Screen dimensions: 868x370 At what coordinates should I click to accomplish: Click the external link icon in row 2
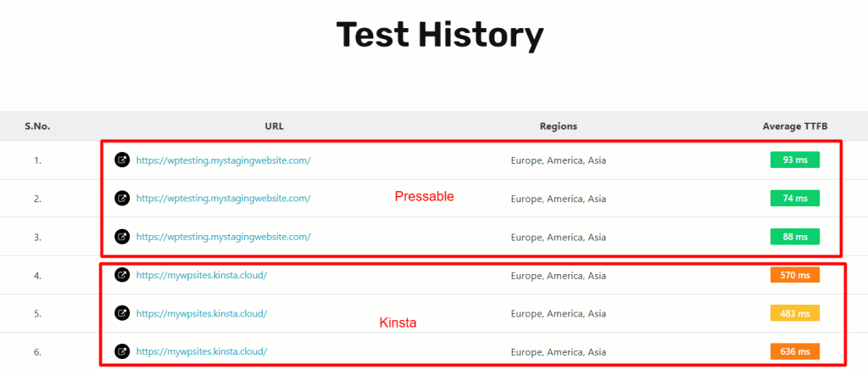click(122, 198)
